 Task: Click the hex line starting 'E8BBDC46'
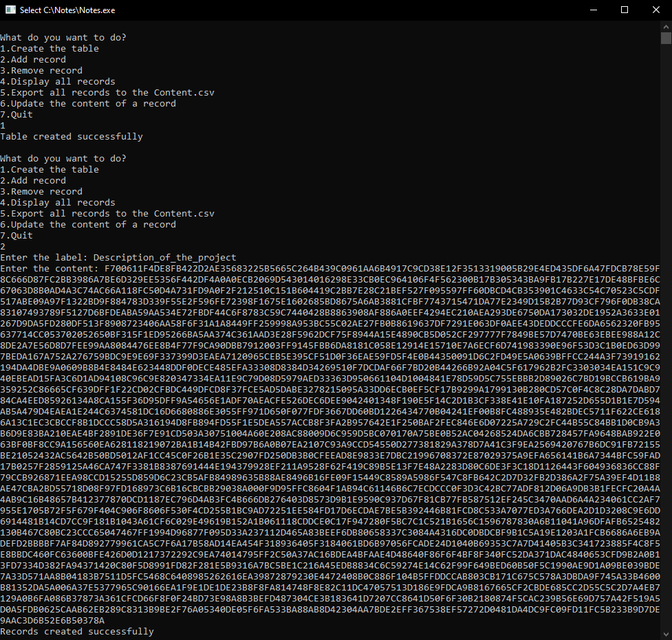click(x=330, y=554)
